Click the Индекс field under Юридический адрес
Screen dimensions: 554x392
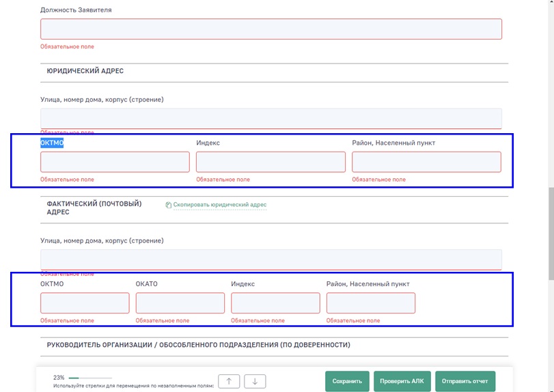pyautogui.click(x=271, y=162)
